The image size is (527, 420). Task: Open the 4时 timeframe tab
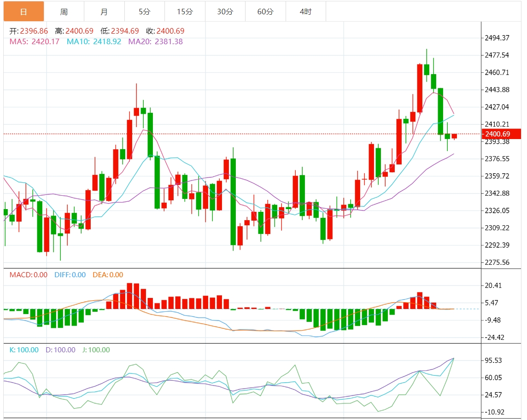(306, 12)
